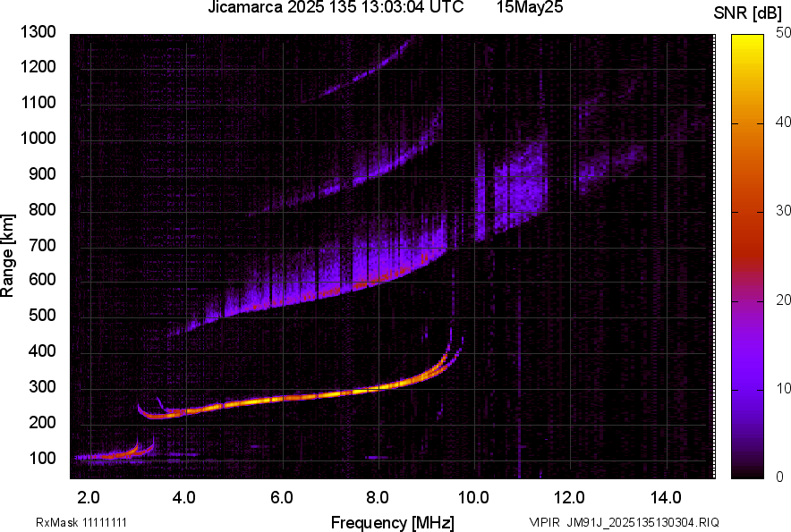This screenshot has height=532, width=791.
Task: Click the colorbar tick value 10
Action: click(783, 388)
